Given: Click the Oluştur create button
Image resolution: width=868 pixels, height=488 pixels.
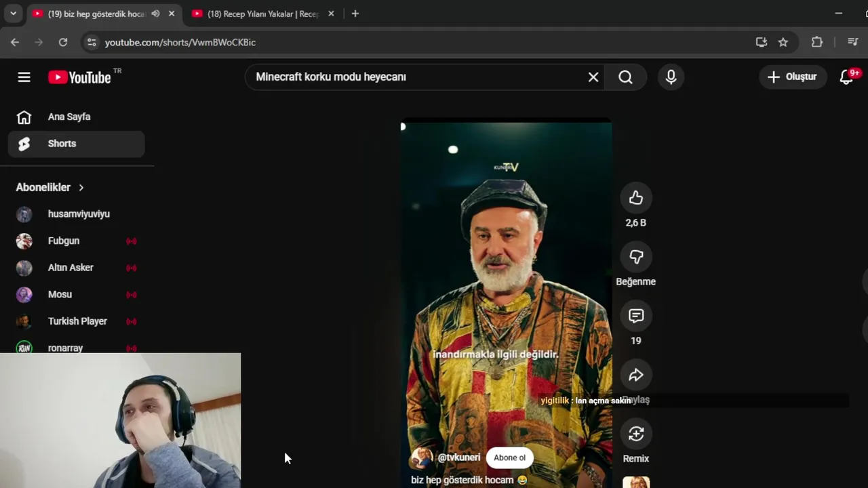Looking at the screenshot, I should (792, 77).
